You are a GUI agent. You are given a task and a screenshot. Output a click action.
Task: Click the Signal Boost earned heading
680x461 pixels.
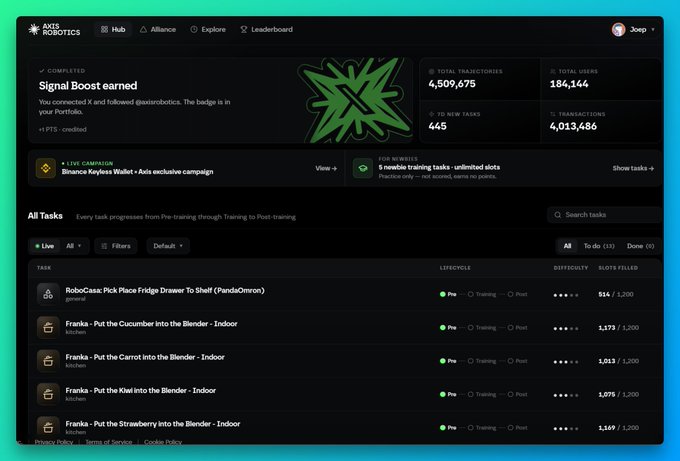[x=88, y=85]
